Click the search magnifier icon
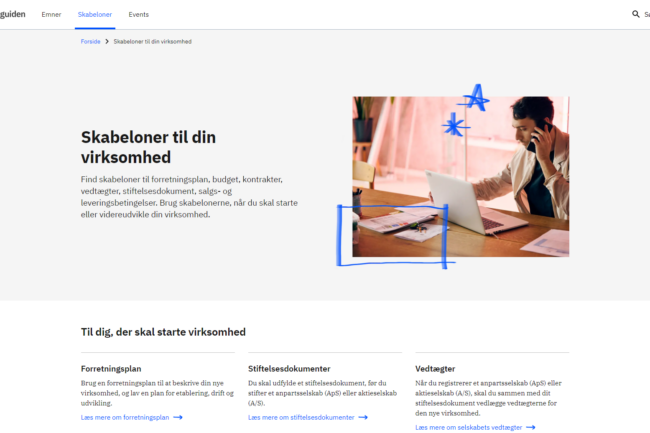The width and height of the screenshot is (650, 433). (635, 14)
